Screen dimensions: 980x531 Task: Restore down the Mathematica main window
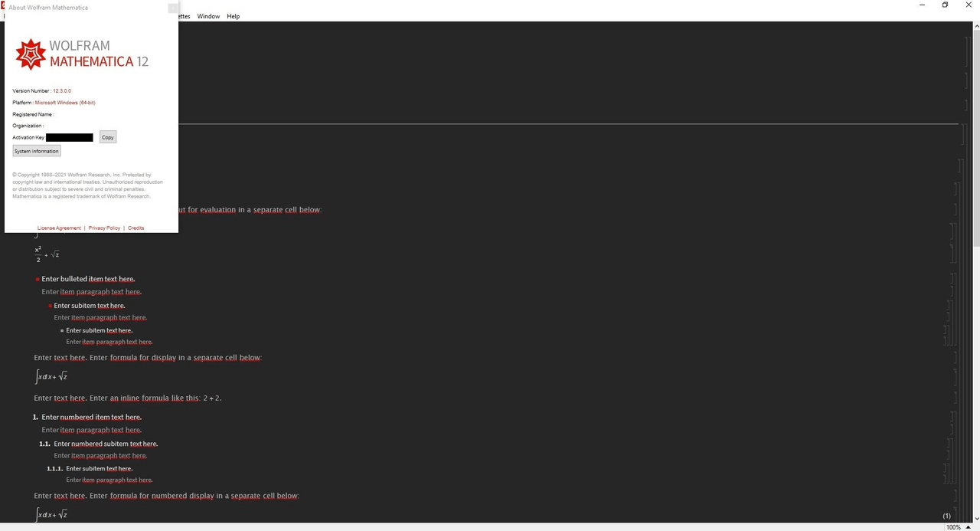click(945, 5)
